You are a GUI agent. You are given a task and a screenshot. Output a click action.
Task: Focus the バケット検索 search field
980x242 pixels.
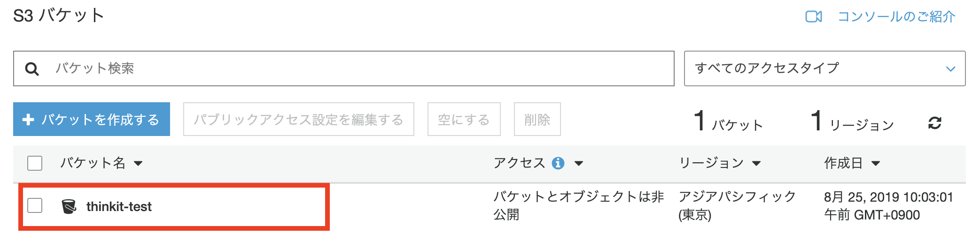pos(344,68)
